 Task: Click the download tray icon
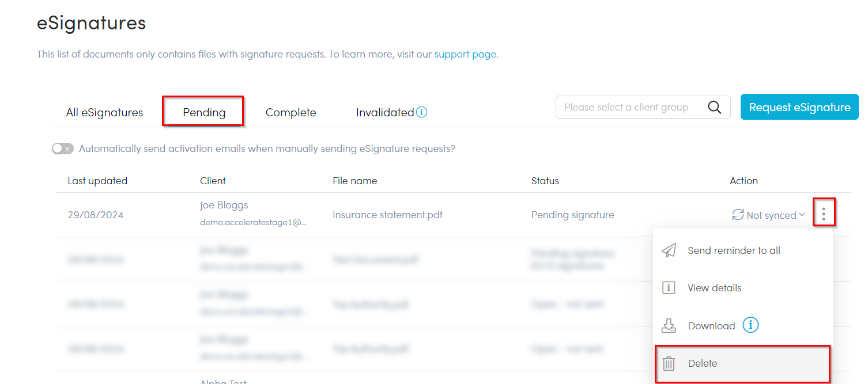[x=669, y=326]
